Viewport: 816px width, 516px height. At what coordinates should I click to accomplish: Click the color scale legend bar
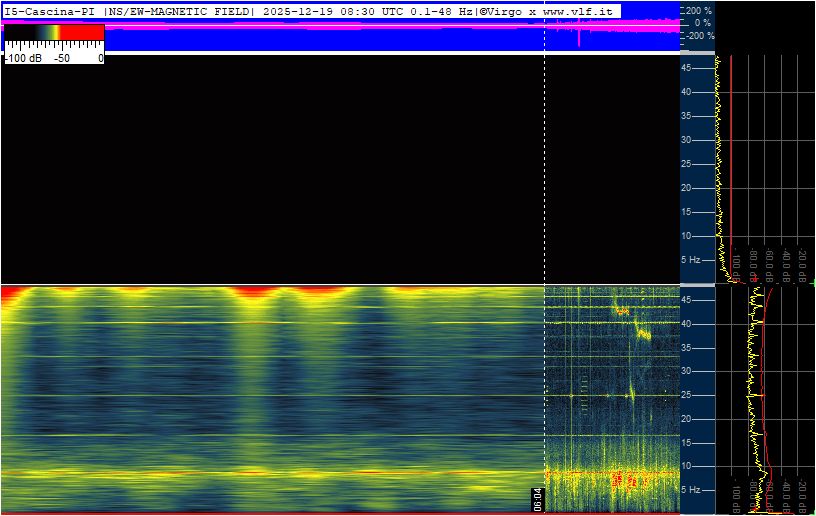pyautogui.click(x=54, y=33)
